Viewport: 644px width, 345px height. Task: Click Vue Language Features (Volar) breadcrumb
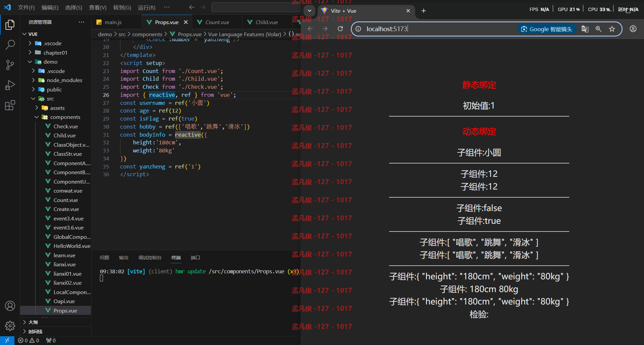[245, 34]
